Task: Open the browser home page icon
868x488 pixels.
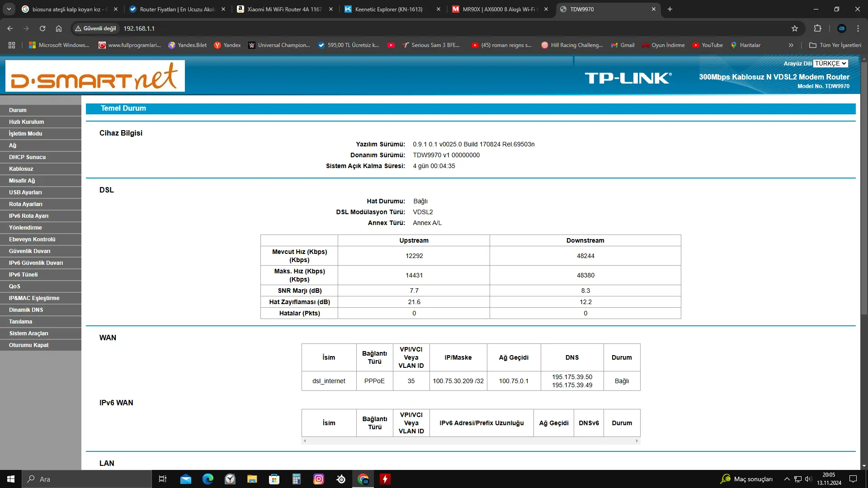Action: tap(59, 28)
